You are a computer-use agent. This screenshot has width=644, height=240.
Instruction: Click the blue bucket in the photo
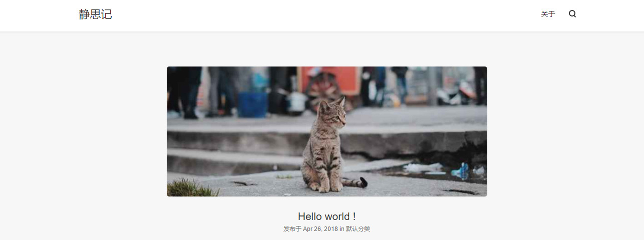click(x=252, y=104)
